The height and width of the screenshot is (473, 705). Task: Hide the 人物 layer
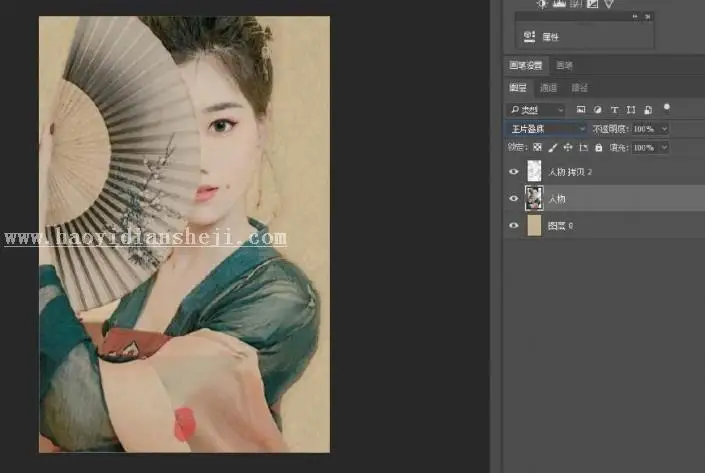[x=513, y=198]
